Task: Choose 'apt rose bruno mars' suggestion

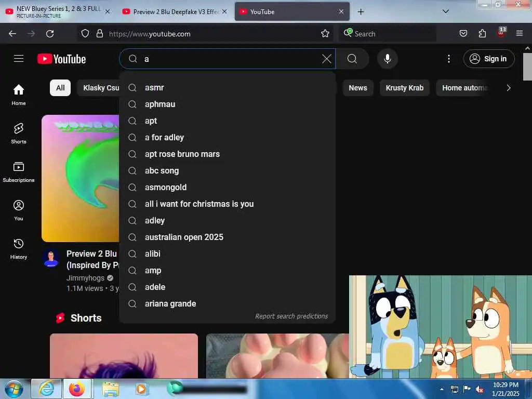Action: coord(228,154)
